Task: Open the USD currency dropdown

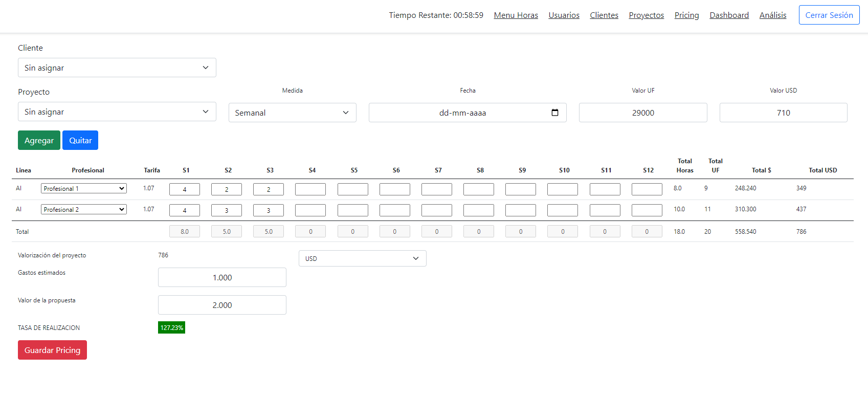Action: click(x=363, y=258)
